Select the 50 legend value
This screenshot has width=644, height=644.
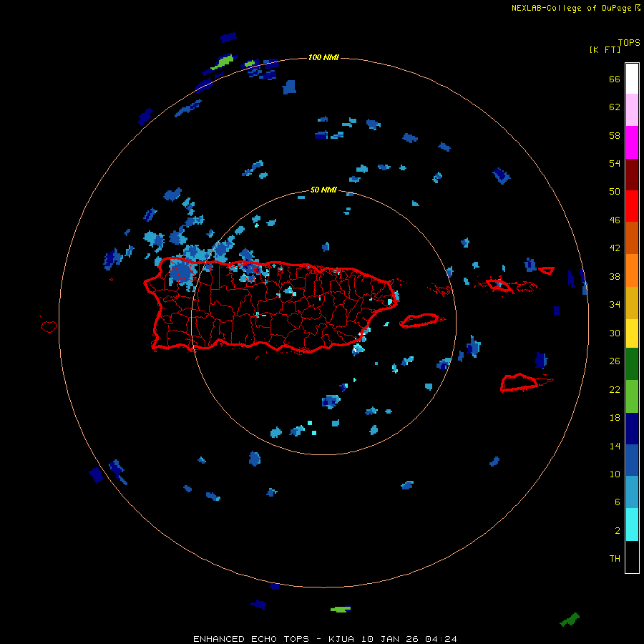coord(615,191)
